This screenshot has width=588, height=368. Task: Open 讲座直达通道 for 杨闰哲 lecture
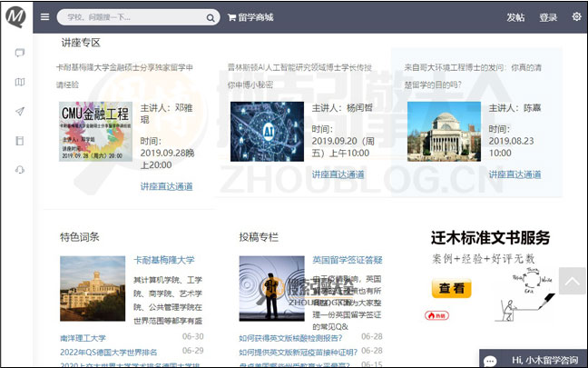click(338, 174)
